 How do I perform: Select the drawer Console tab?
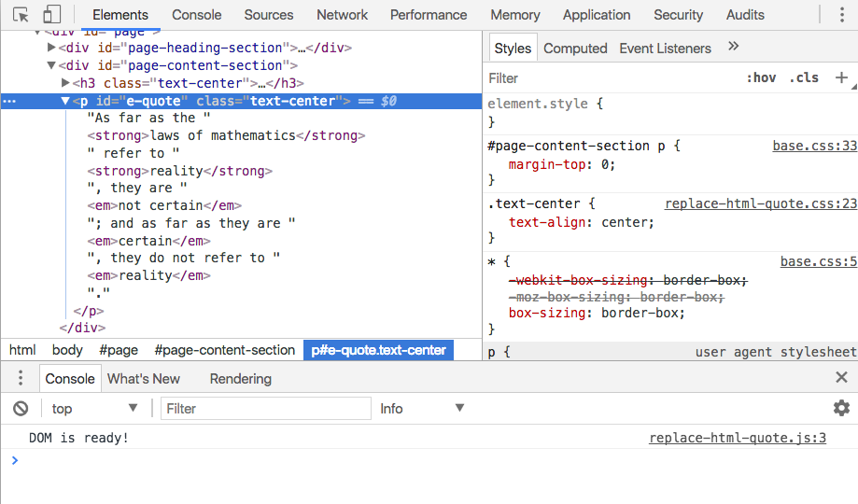click(70, 379)
